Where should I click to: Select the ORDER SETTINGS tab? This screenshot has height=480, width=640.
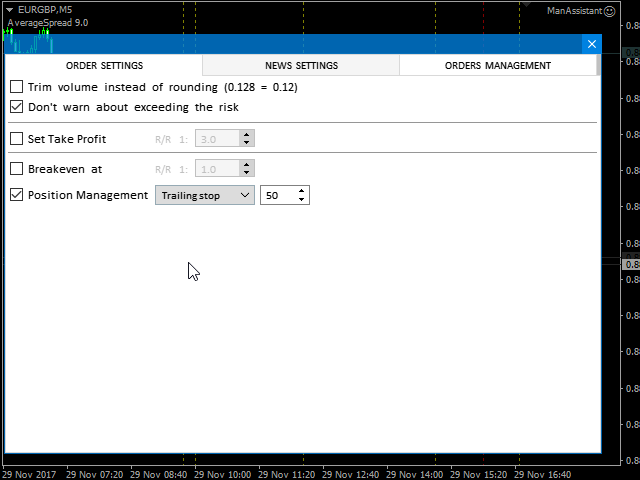coord(104,66)
